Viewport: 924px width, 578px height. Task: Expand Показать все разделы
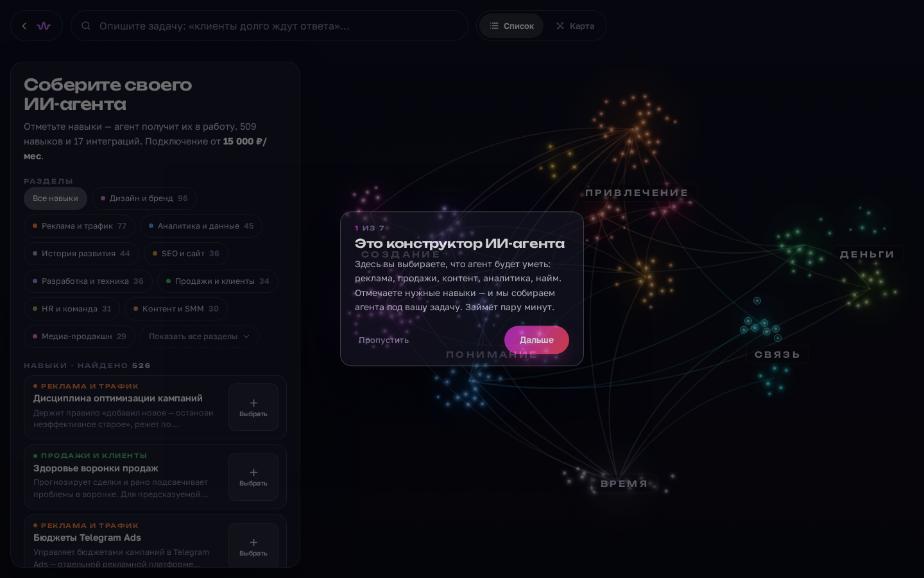(200, 337)
